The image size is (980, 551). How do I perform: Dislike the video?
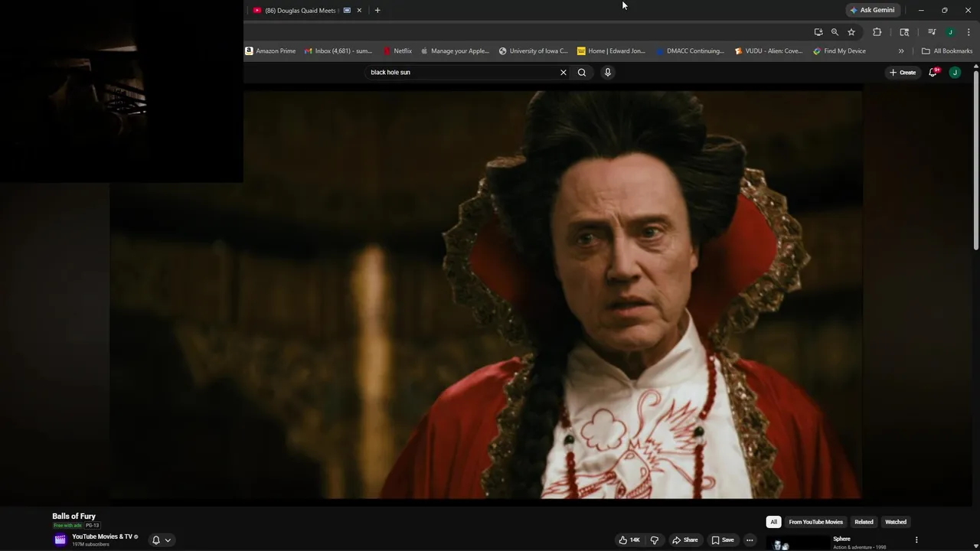655,540
